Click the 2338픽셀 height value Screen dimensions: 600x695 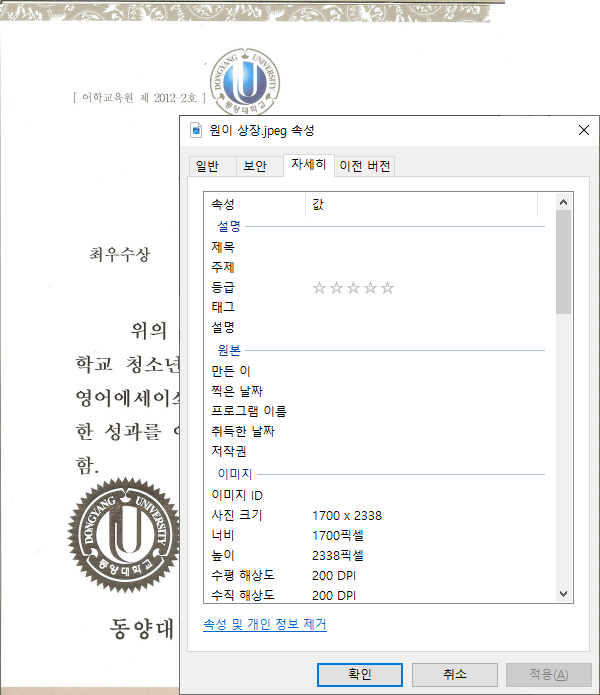[338, 555]
